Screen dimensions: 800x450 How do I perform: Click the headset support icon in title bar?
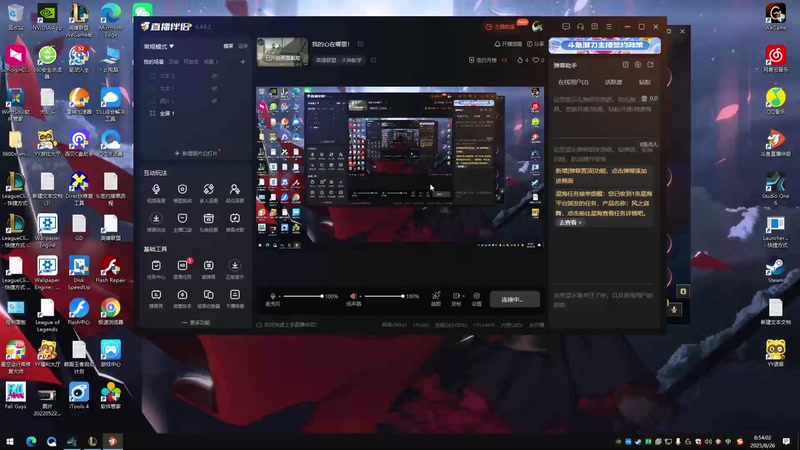(580, 27)
